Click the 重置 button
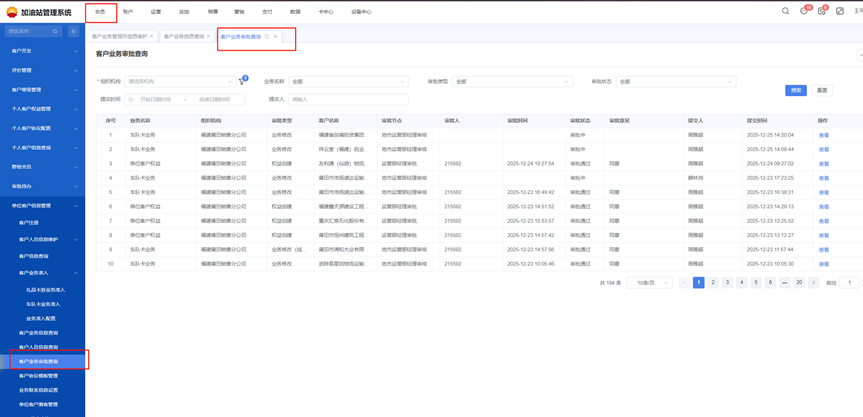Viewport: 863px width, 417px height. pos(822,90)
